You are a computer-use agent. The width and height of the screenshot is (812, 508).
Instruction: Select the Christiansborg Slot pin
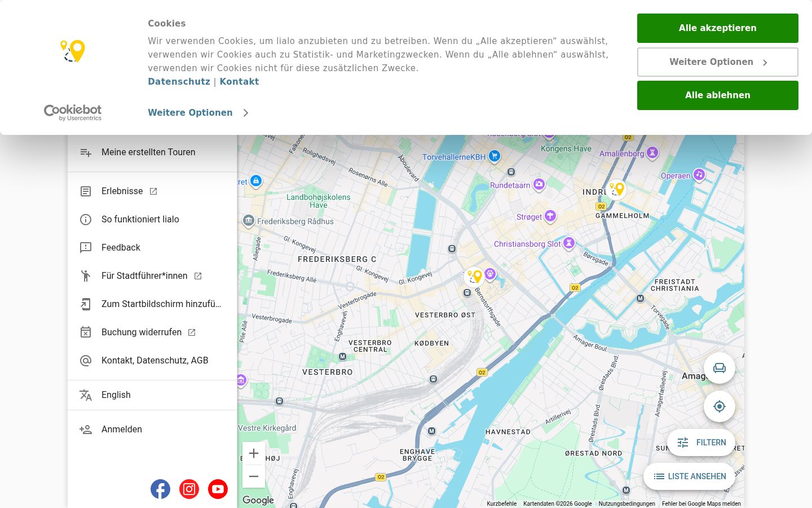tap(569, 243)
